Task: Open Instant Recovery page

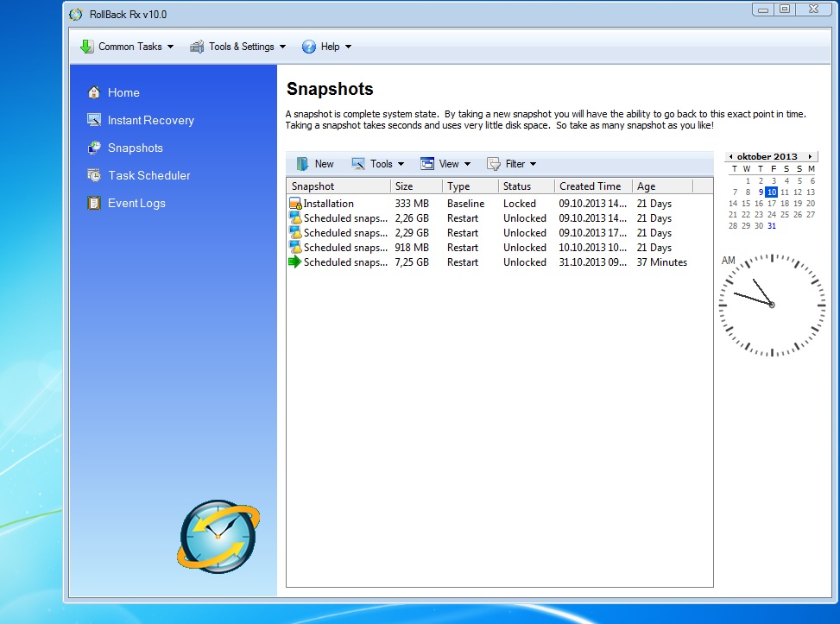Action: tap(151, 121)
